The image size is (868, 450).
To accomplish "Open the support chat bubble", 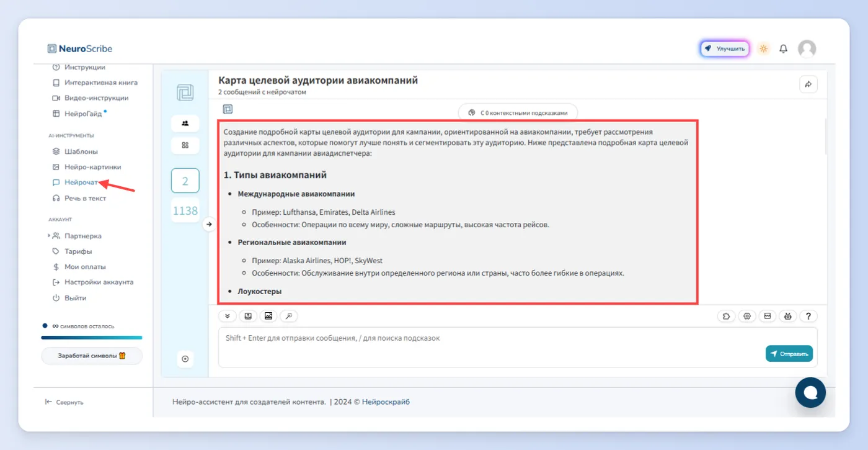I will 810,392.
